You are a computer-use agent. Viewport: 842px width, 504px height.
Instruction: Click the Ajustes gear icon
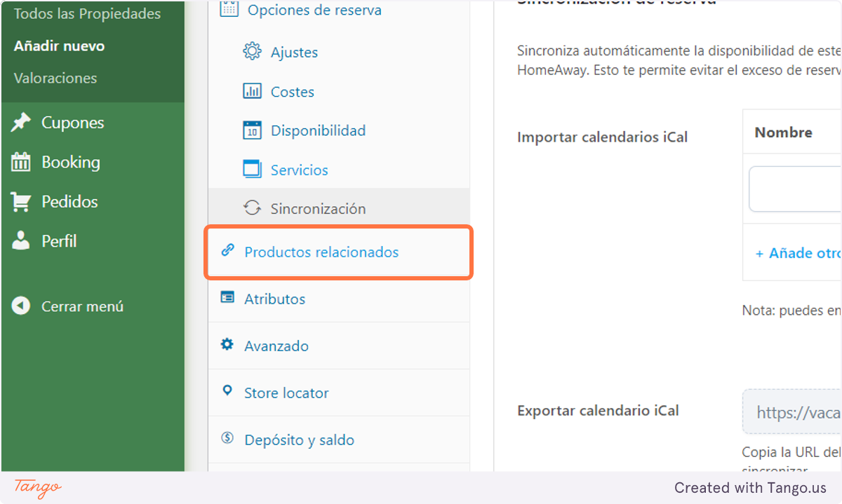click(x=252, y=51)
